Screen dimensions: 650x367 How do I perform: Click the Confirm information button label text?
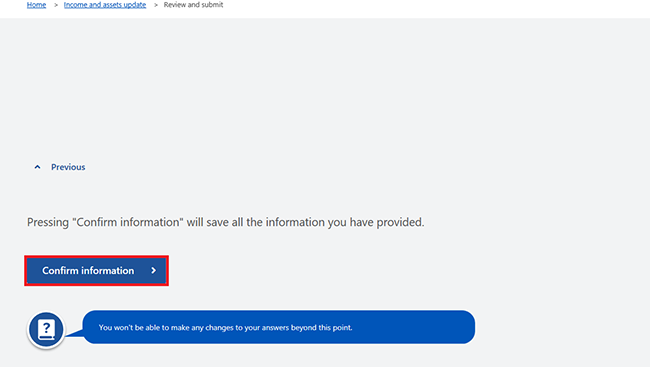[88, 270]
